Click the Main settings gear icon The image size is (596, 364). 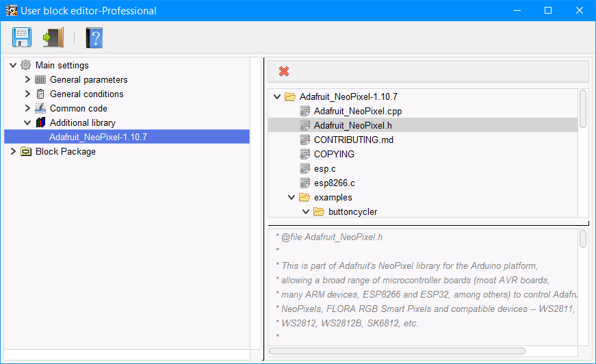click(25, 65)
